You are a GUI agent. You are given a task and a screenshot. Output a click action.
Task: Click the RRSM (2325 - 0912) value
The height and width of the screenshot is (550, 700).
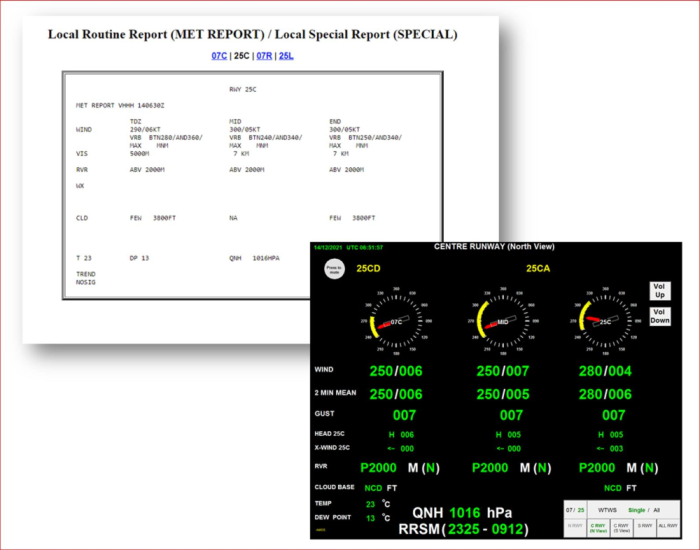(x=463, y=529)
